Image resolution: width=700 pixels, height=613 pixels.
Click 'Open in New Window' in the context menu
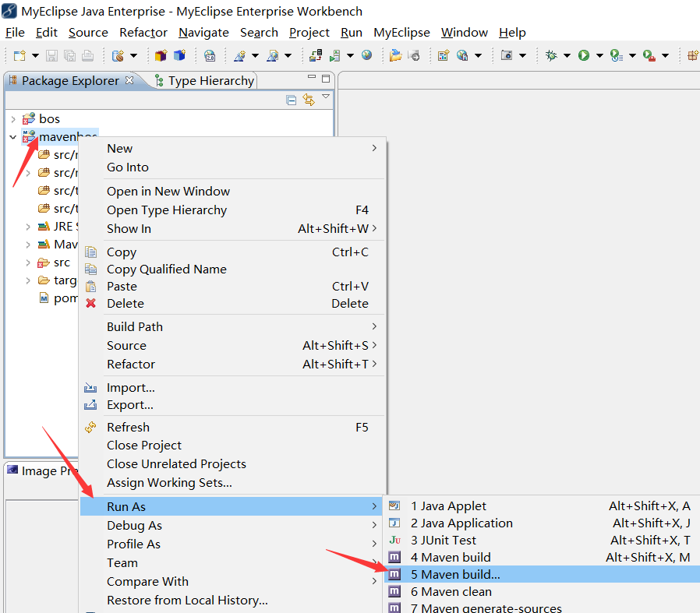[x=232, y=191]
